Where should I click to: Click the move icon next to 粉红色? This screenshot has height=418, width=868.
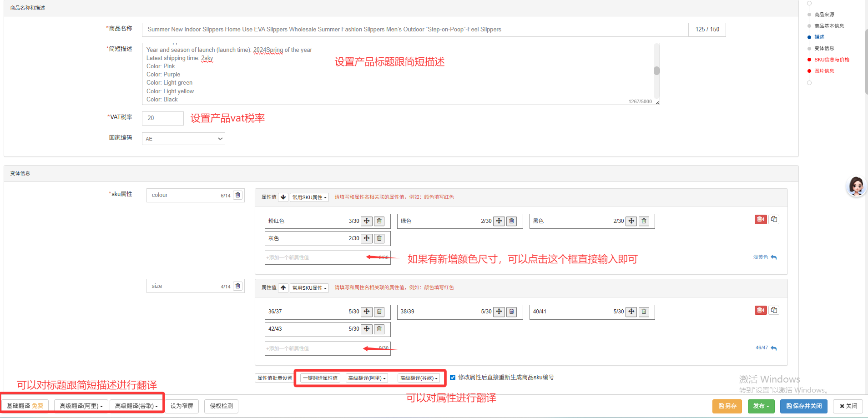[x=367, y=221]
